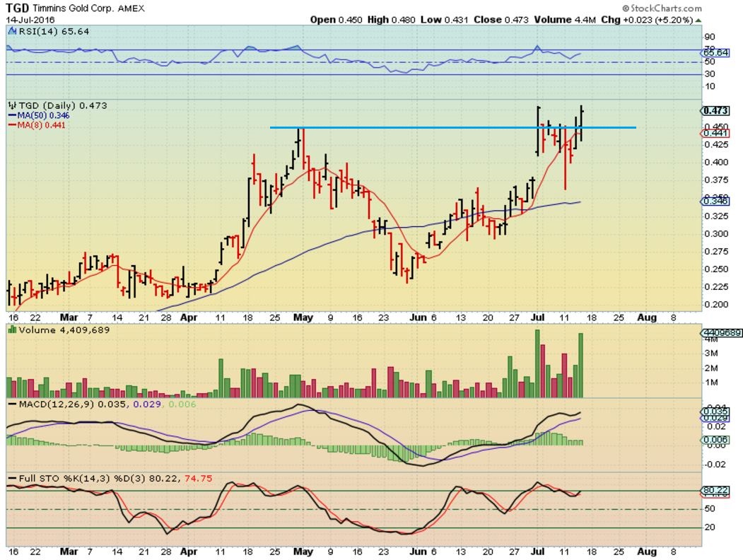Click the 30 level label on RSI axis
The image size is (743, 560).
pos(710,74)
